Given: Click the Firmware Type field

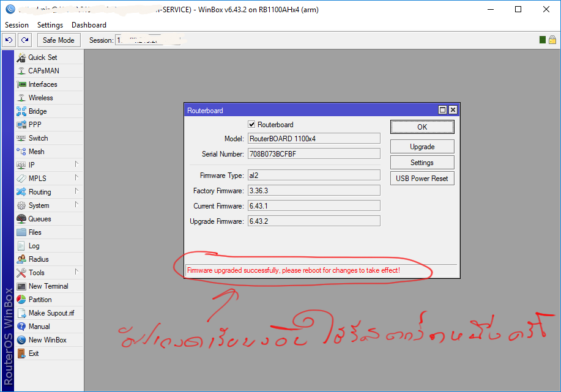Looking at the screenshot, I should tap(314, 176).
